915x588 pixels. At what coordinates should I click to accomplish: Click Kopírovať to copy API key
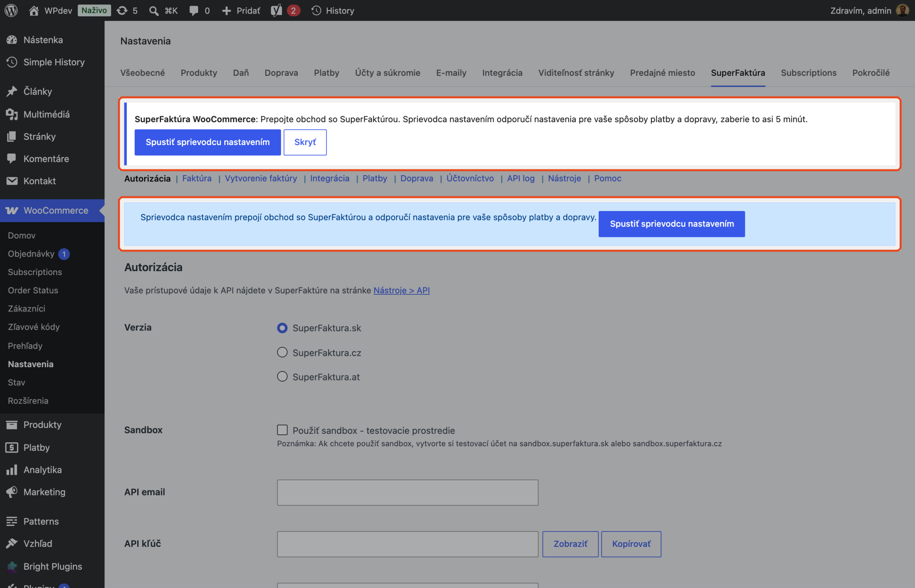click(631, 544)
